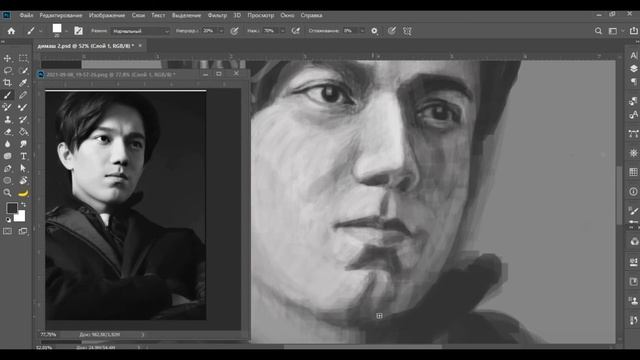The image size is (640, 360).
Task: Select the Pen tool
Action: coord(7,169)
